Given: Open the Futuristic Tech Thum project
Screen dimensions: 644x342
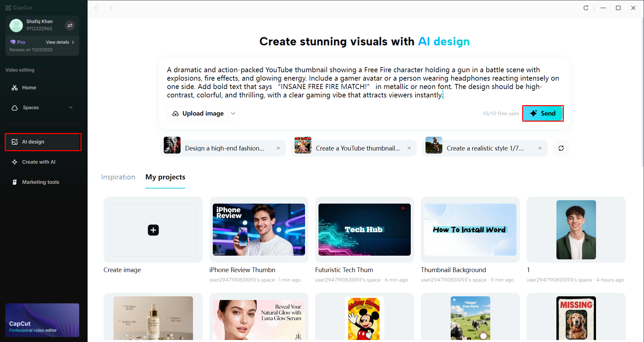Looking at the screenshot, I should tap(364, 230).
